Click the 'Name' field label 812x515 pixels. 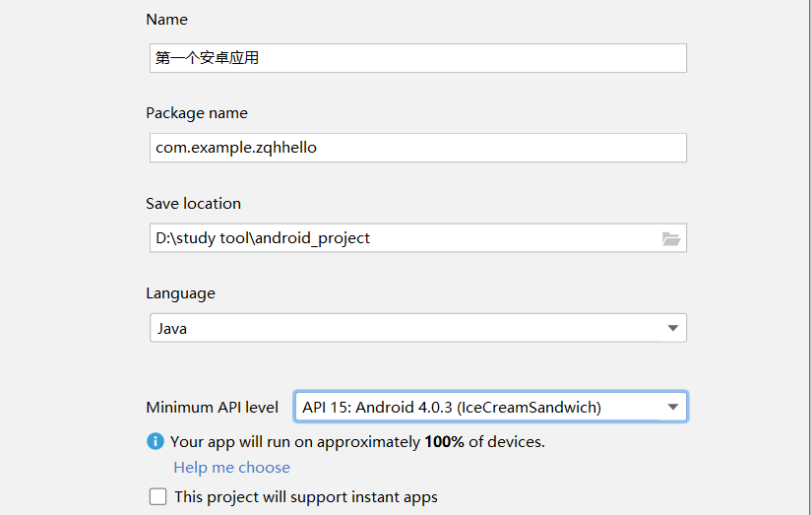(166, 20)
